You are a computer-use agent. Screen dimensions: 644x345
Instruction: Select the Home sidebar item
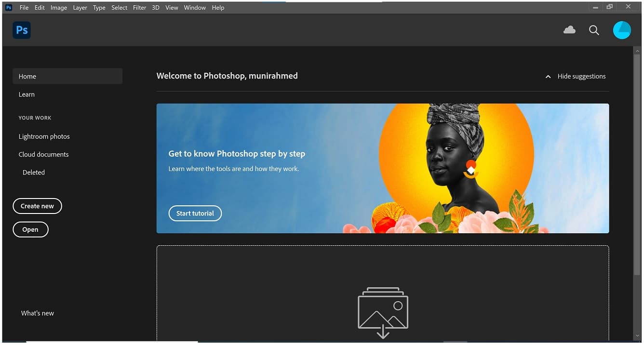(67, 76)
